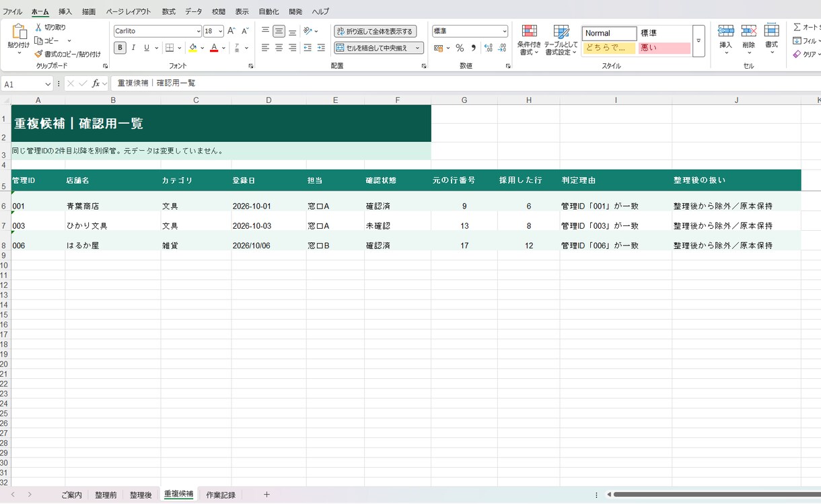The width and height of the screenshot is (821, 504).
Task: Switch to the 整理後 sheet tab
Action: click(x=141, y=495)
